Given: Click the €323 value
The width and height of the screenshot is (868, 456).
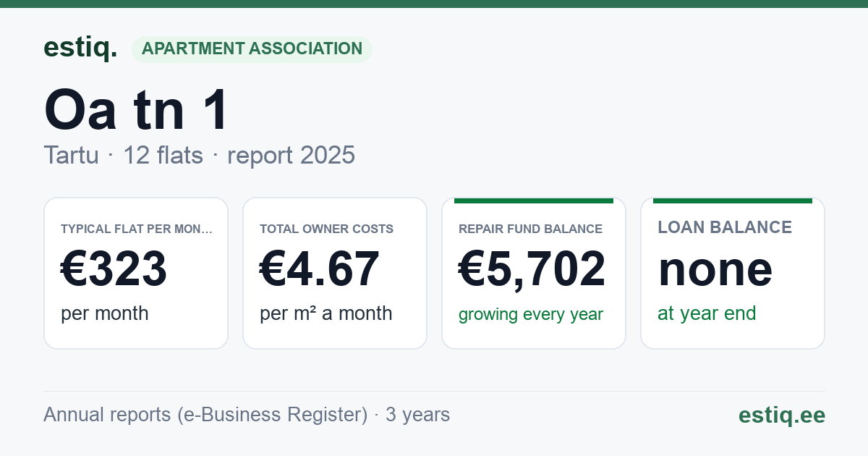Looking at the screenshot, I should point(114,269).
